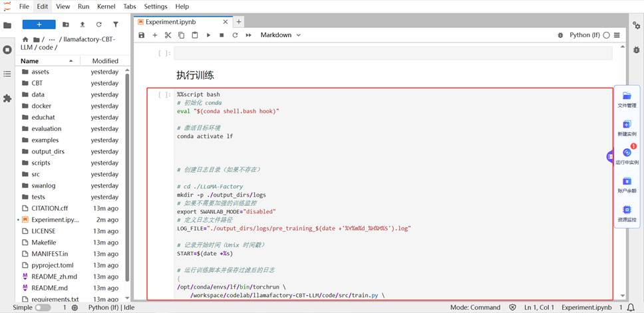Open the Edit menu

43,7
